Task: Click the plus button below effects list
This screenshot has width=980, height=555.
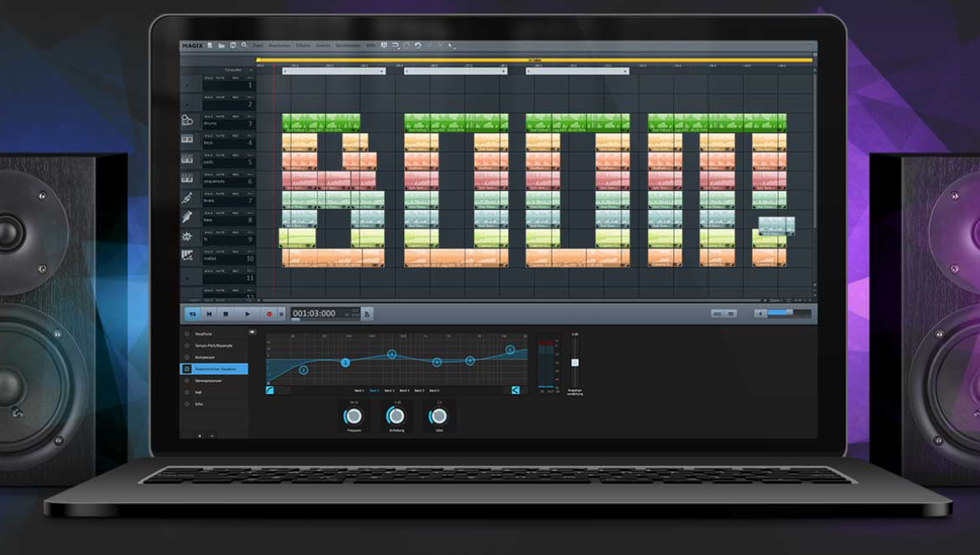Action: point(200,436)
